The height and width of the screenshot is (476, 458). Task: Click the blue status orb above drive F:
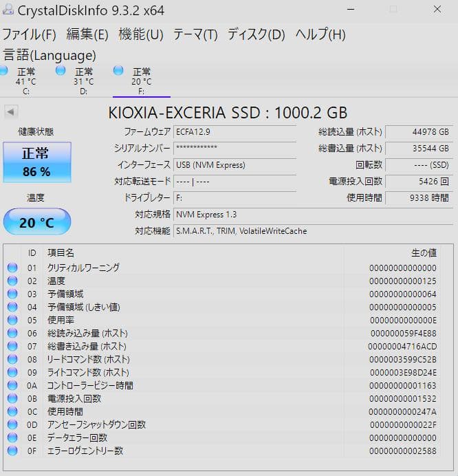pyautogui.click(x=118, y=71)
